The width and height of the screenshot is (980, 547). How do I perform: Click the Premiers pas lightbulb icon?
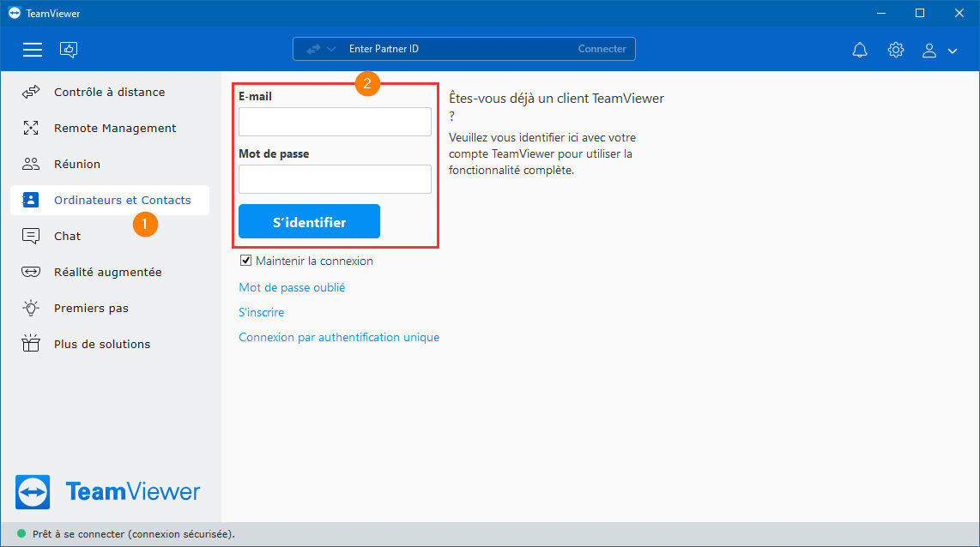coord(31,308)
